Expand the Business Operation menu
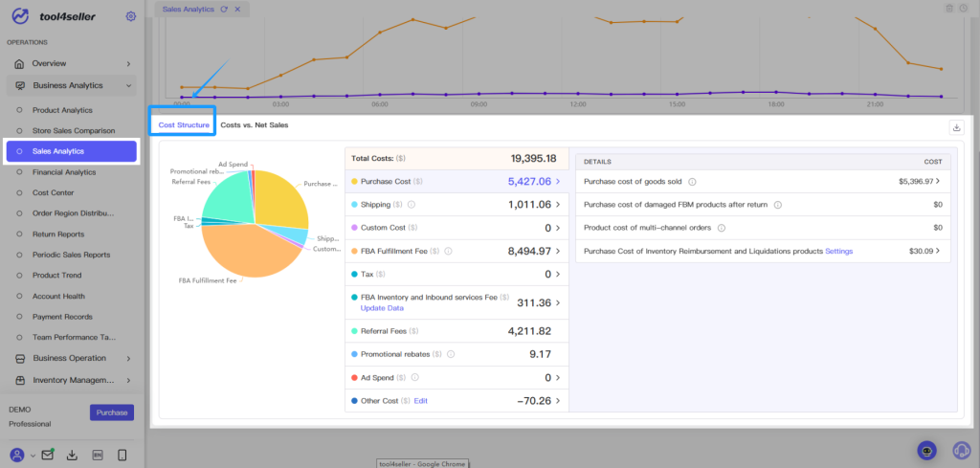This screenshot has height=468, width=980. [x=128, y=359]
